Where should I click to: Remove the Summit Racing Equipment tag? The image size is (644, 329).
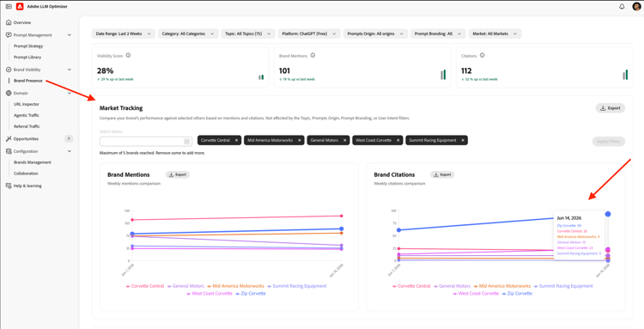[463, 140]
